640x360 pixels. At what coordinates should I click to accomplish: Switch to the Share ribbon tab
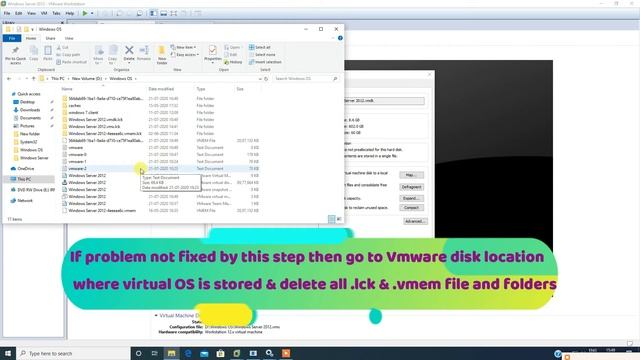50,38
